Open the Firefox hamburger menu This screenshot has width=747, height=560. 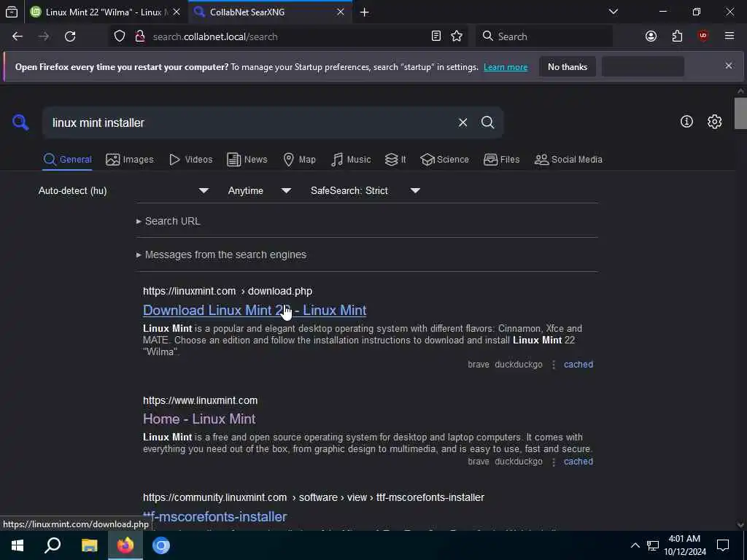pos(729,36)
